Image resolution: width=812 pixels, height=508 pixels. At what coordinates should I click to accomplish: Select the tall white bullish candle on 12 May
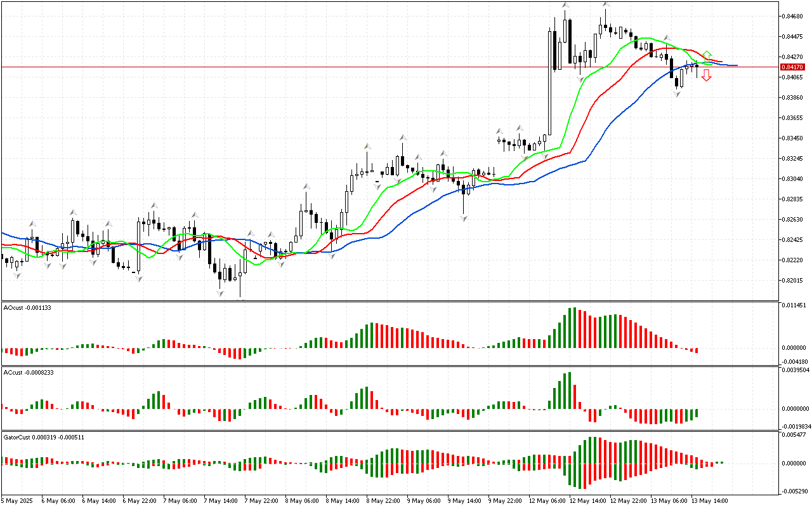point(549,83)
